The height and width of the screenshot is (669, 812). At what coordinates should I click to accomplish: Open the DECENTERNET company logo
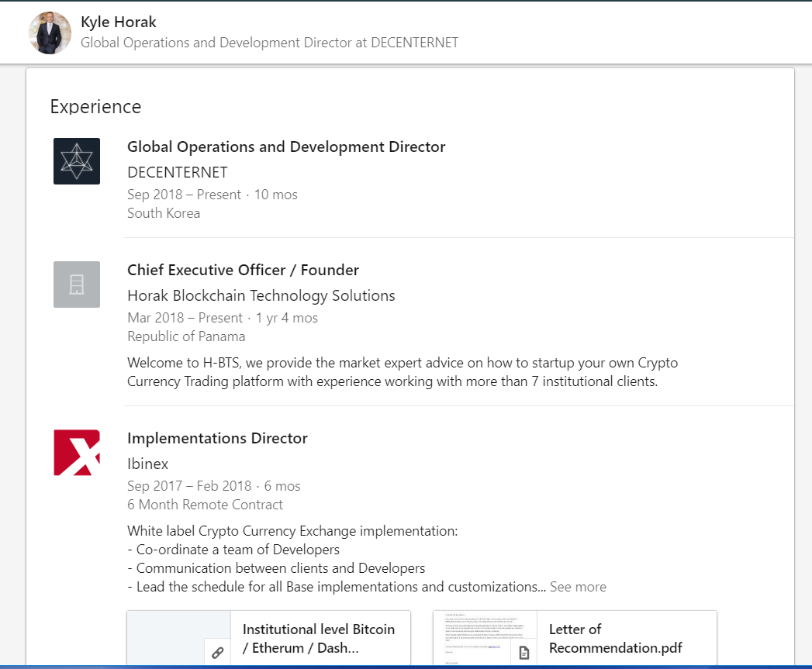coord(77,161)
